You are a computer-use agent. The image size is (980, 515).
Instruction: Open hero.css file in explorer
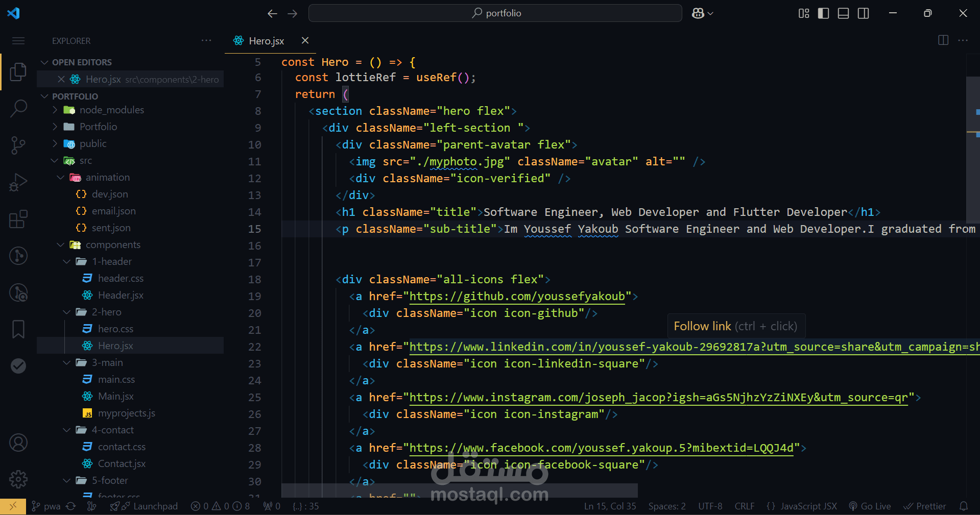tap(115, 329)
